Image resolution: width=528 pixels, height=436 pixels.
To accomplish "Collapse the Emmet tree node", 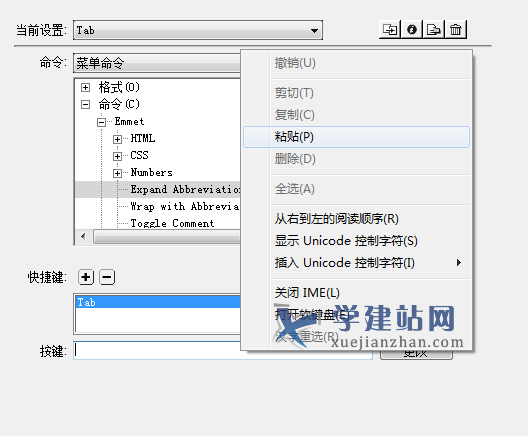I will 101,122.
